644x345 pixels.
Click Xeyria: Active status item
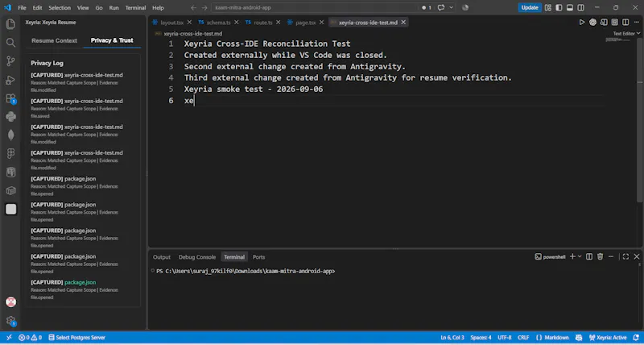coord(608,338)
